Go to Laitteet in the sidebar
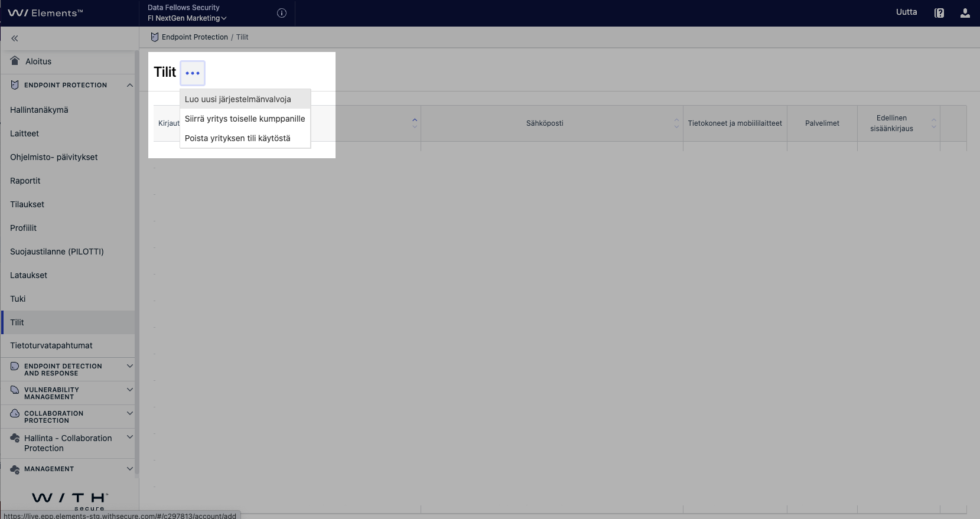 (25, 133)
